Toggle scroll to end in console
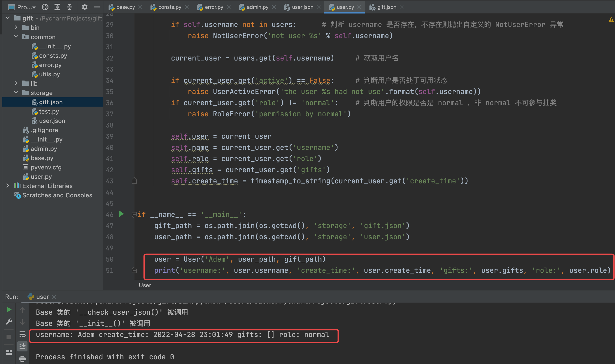The height and width of the screenshot is (364, 615). (22, 347)
